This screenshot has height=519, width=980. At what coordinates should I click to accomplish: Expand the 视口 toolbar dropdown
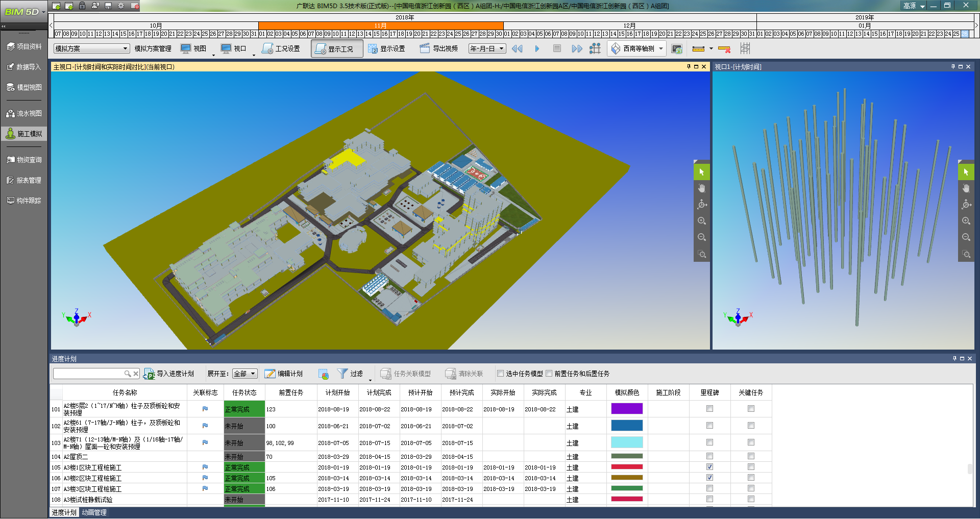[254, 55]
